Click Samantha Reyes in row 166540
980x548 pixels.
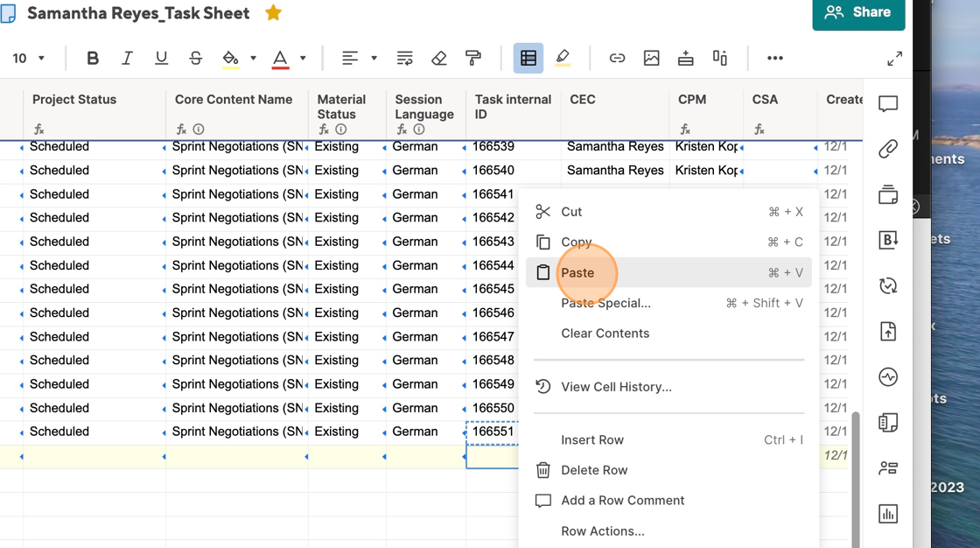click(x=615, y=170)
